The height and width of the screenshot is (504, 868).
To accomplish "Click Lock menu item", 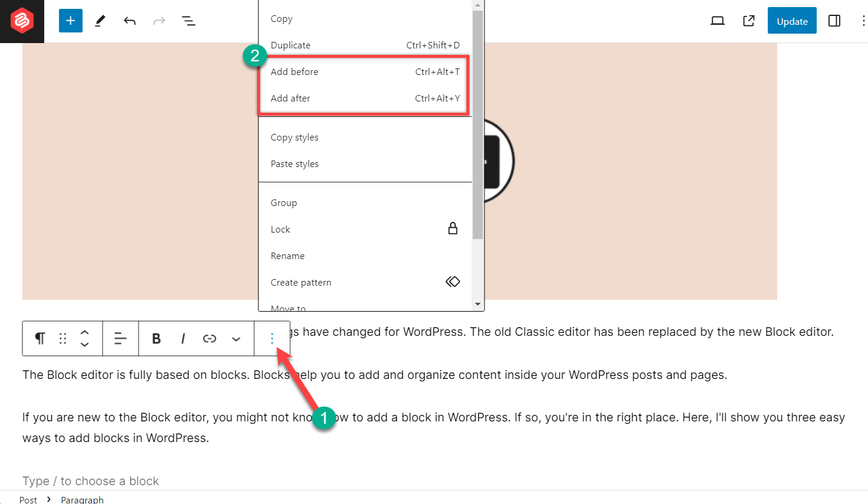I will point(365,230).
